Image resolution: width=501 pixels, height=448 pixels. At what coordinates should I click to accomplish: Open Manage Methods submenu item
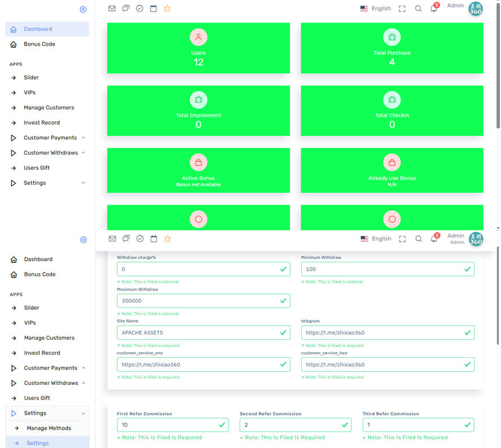click(x=49, y=428)
